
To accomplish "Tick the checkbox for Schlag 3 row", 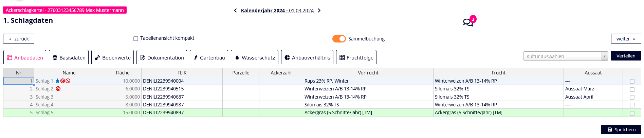I will click(632, 97).
